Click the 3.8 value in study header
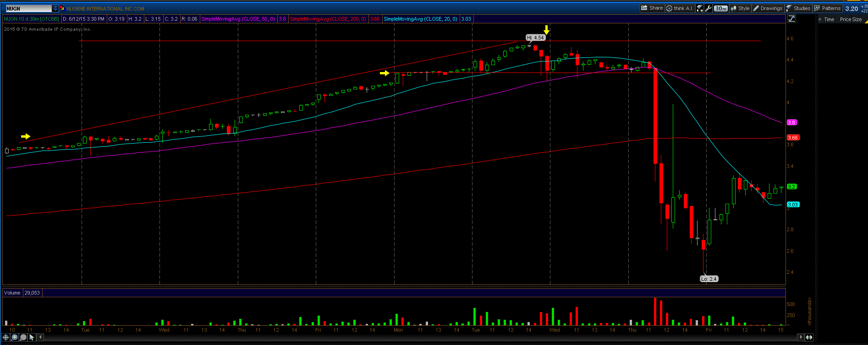Viewport: 868px width, 345px height. coord(282,19)
